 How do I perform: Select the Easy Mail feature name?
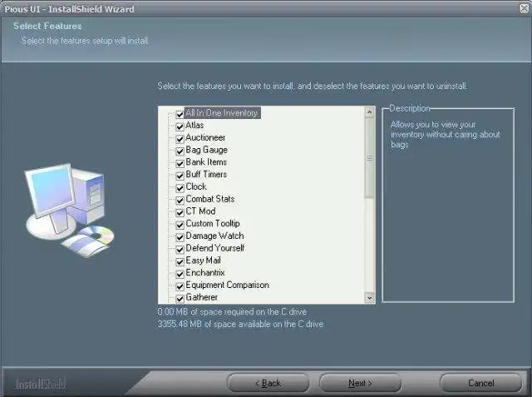pyautogui.click(x=203, y=261)
